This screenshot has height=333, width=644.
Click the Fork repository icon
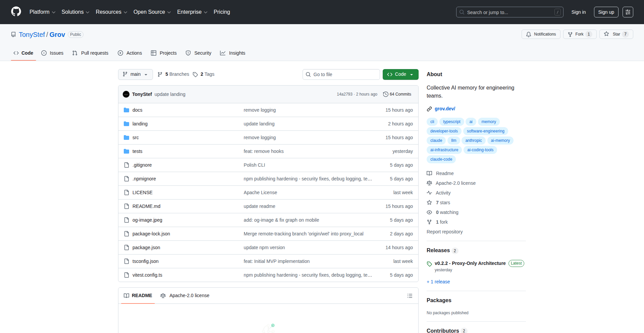tap(570, 34)
